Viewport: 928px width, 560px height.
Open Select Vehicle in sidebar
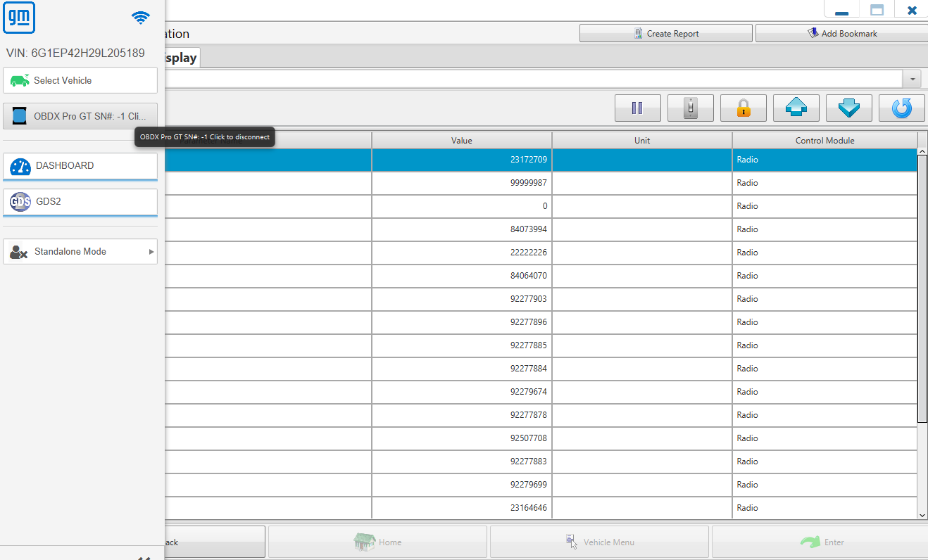[x=80, y=80]
